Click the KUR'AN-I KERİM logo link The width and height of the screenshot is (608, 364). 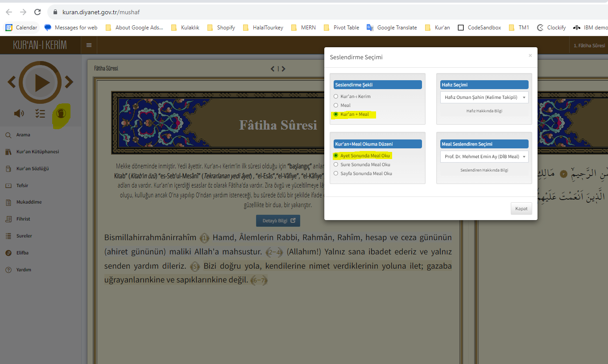coord(40,45)
